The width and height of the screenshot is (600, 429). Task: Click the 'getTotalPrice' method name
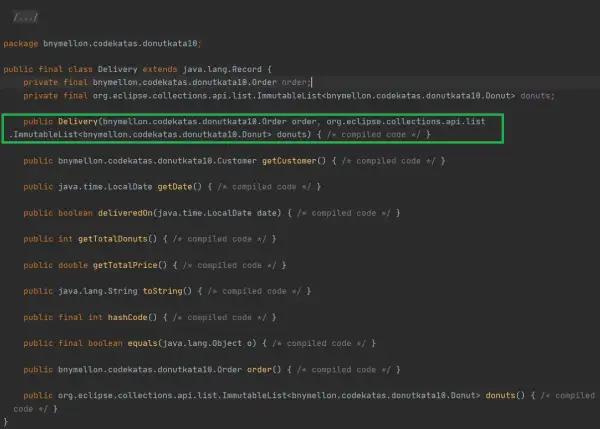point(125,265)
